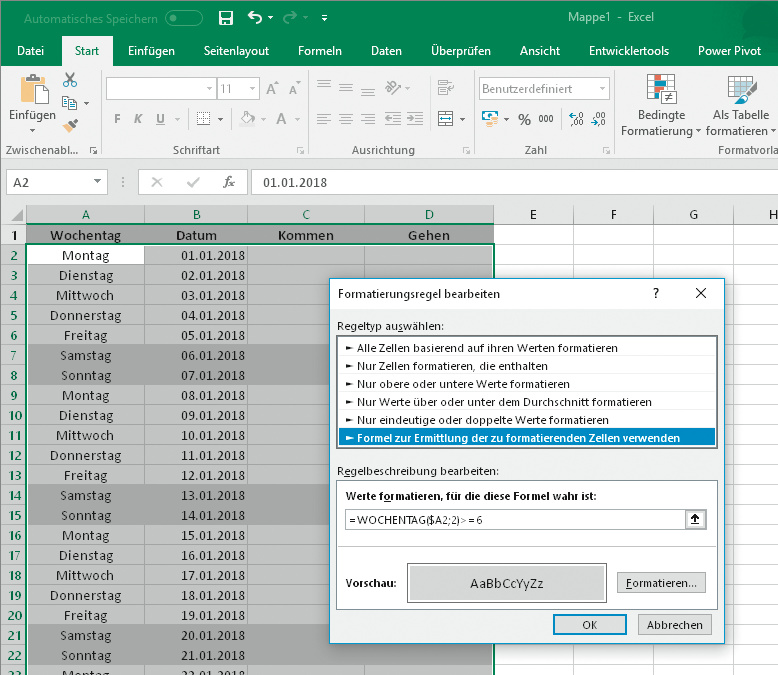Viewport: 778px width, 675px height.
Task: Click the Format Painter brush icon
Action: coord(70,126)
